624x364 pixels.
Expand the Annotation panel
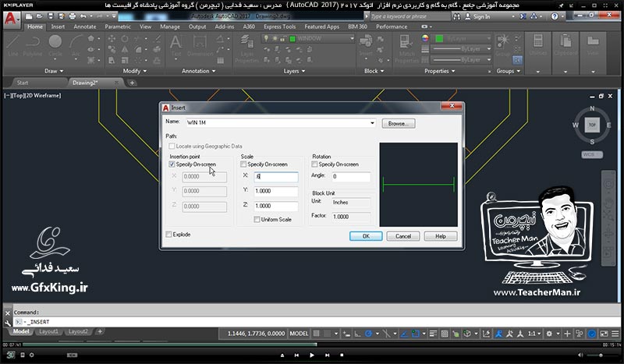[x=199, y=71]
